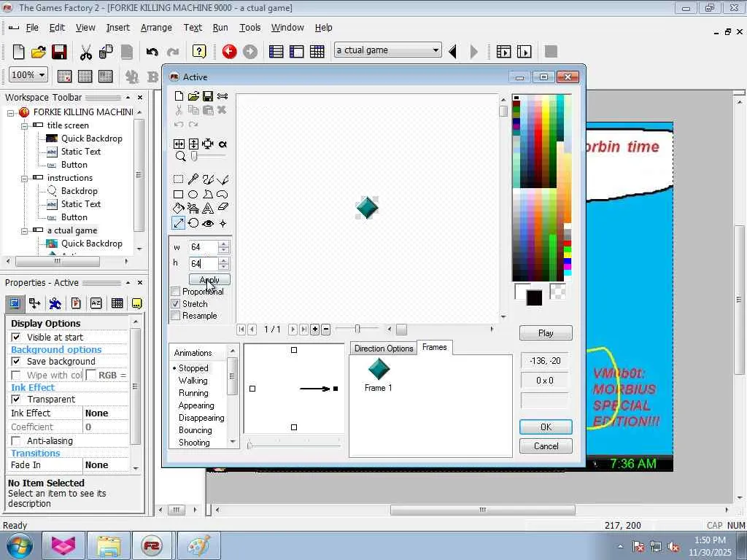Collapse the title screen tree node
This screenshot has width=747, height=560.
[x=24, y=126]
